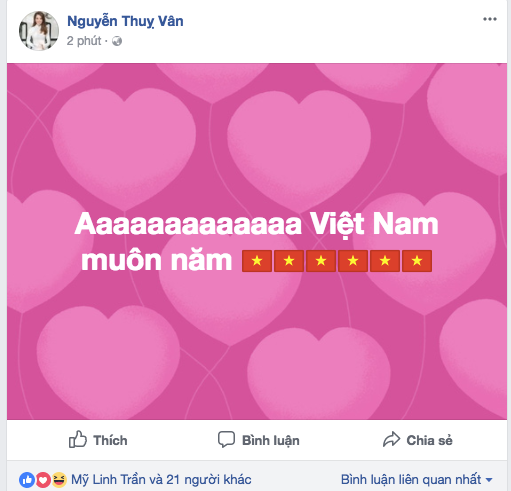This screenshot has height=491, width=511.
Task: Click the thumbs-up Thích icon
Action: (x=78, y=439)
